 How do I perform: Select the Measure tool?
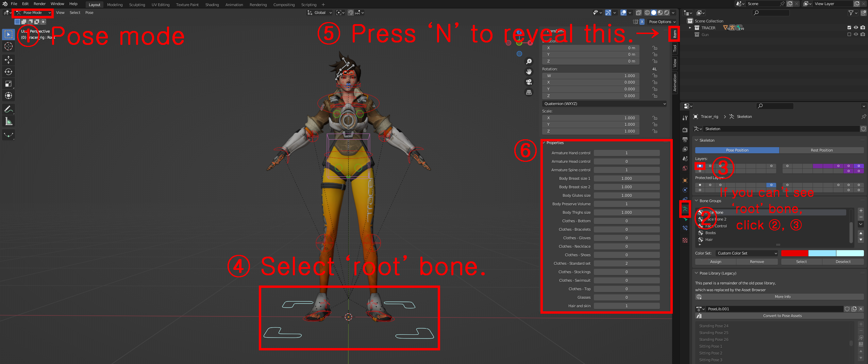tap(9, 121)
